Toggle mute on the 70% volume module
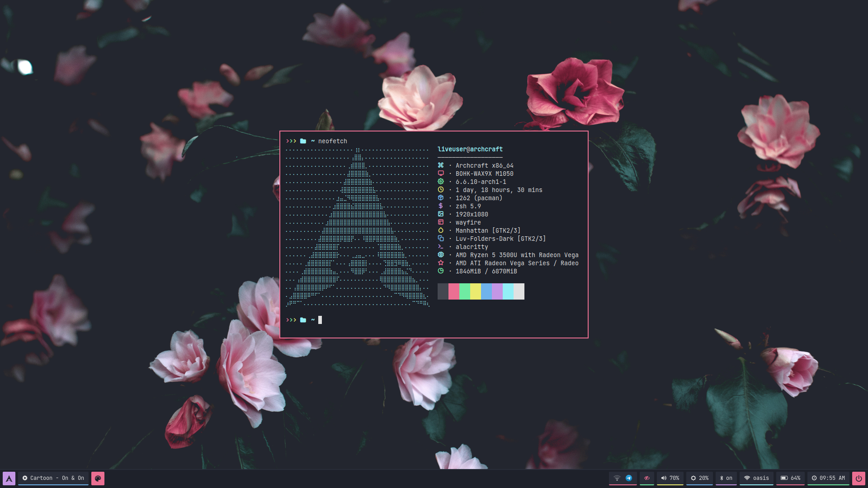 [x=670, y=478]
